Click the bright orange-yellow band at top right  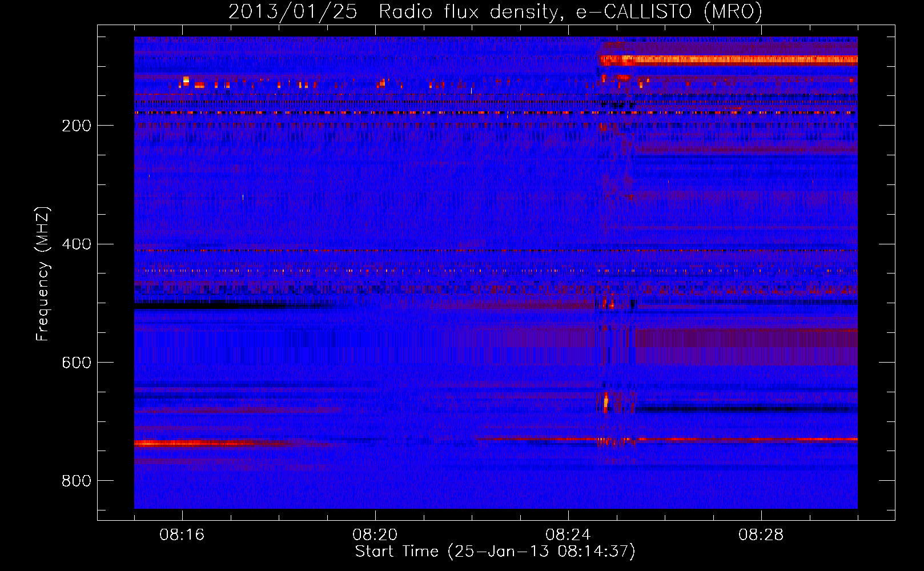(728, 59)
